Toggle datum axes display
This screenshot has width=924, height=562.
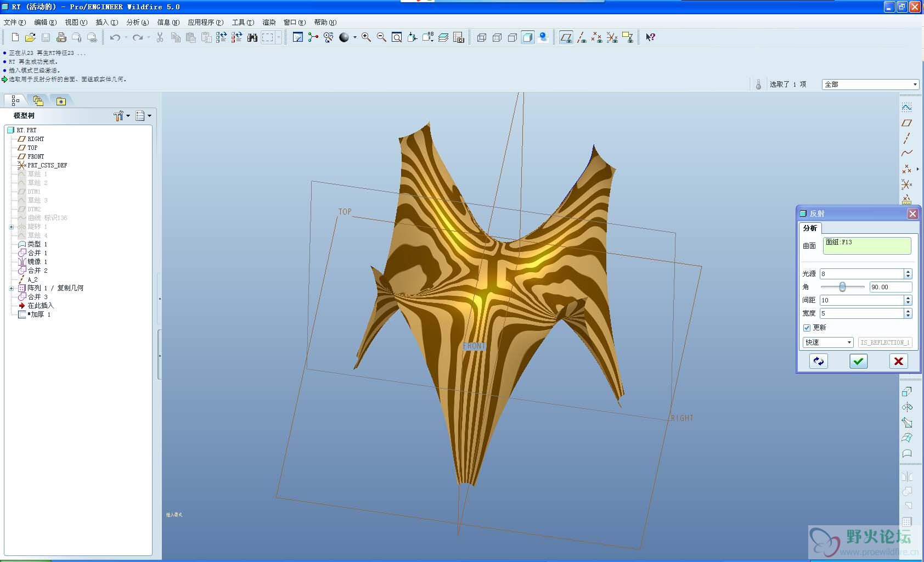(x=582, y=37)
